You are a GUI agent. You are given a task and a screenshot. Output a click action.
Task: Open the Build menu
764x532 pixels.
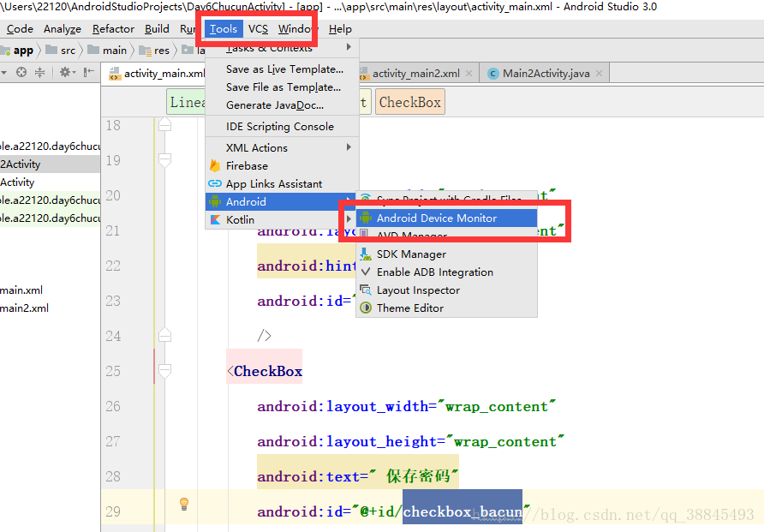(157, 29)
